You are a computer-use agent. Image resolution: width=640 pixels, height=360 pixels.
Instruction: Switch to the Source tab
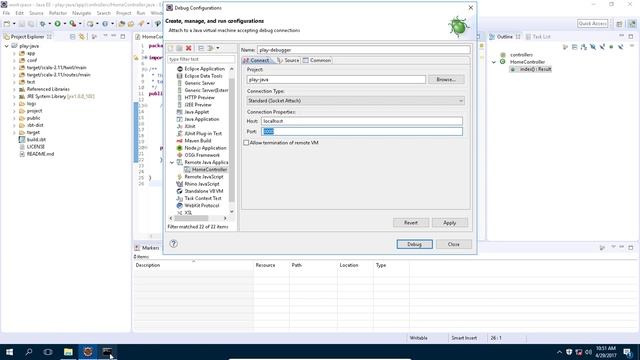288,60
